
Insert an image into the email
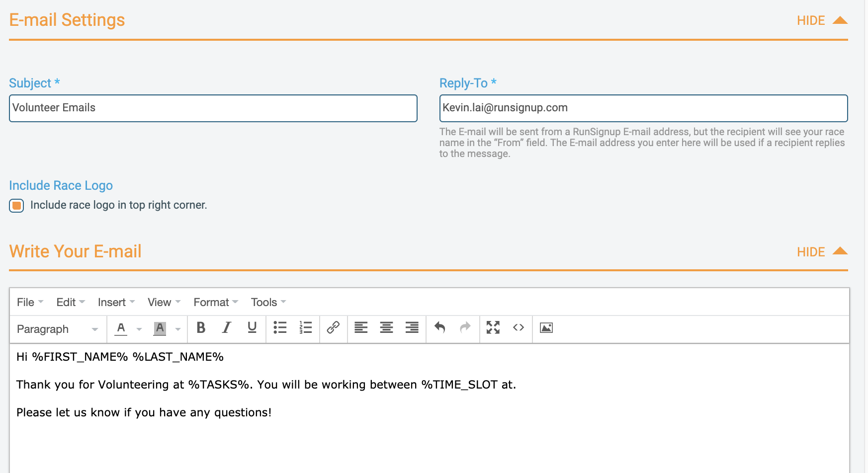tap(546, 328)
